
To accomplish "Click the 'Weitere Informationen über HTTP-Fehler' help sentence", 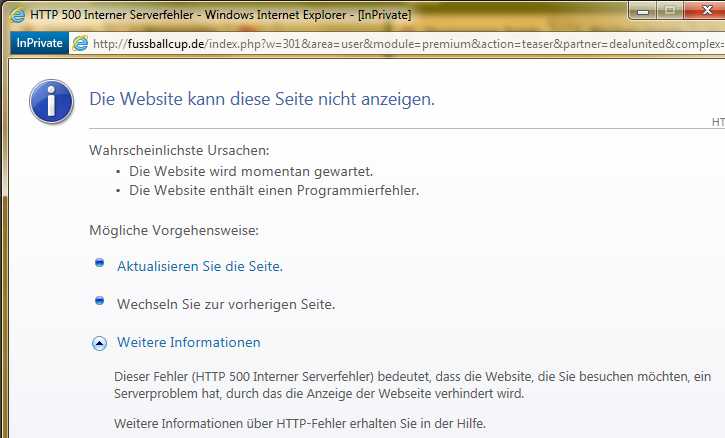I will tap(299, 423).
